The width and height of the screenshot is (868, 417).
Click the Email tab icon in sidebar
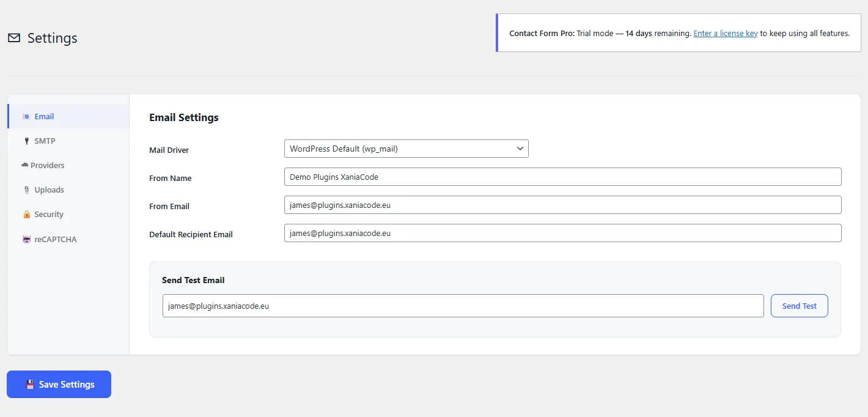pyautogui.click(x=26, y=116)
